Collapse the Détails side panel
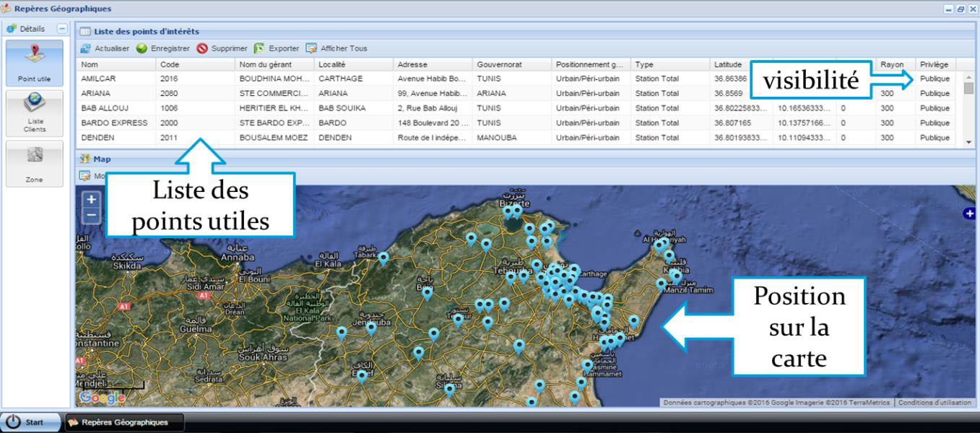The height and width of the screenshot is (433, 980). click(x=62, y=29)
